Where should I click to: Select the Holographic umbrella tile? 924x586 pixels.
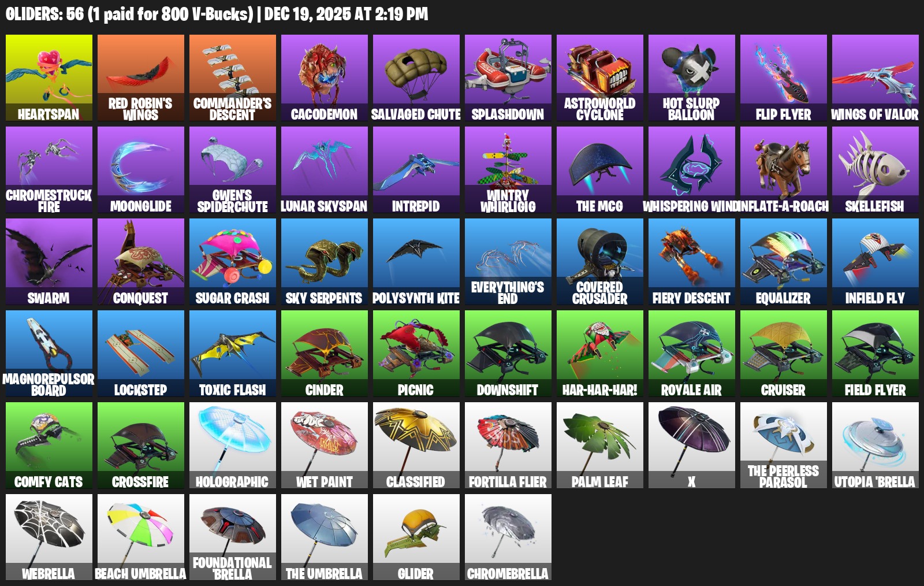point(233,446)
